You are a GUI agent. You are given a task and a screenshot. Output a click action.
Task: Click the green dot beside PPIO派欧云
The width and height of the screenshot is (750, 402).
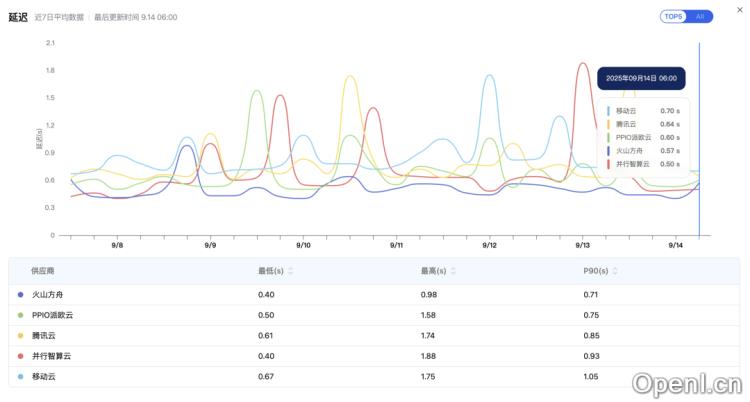pos(21,315)
